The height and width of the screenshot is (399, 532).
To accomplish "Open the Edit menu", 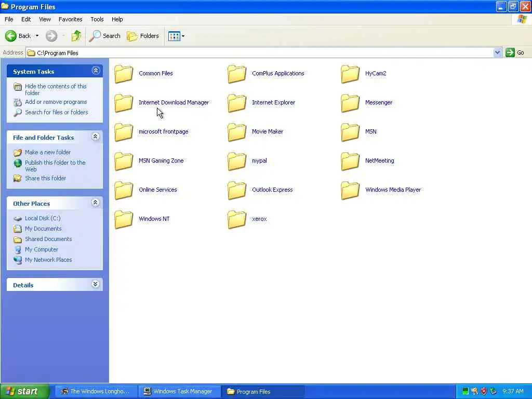I will pyautogui.click(x=26, y=19).
